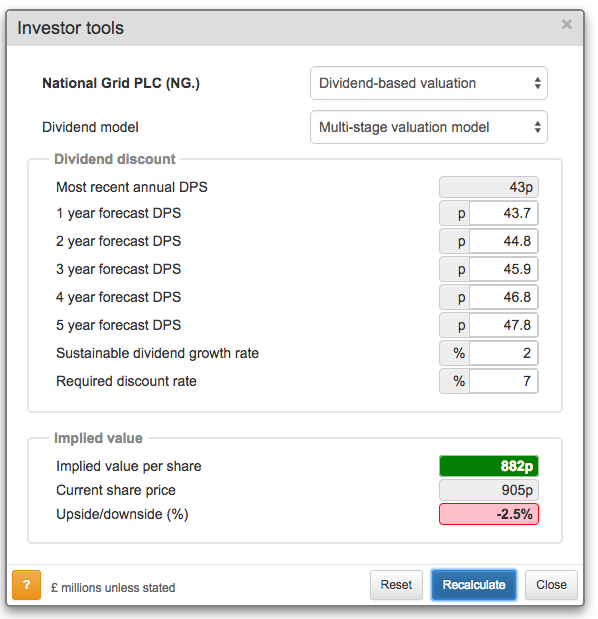Click the Recalculate button
This screenshot has width=598, height=619.
(474, 585)
